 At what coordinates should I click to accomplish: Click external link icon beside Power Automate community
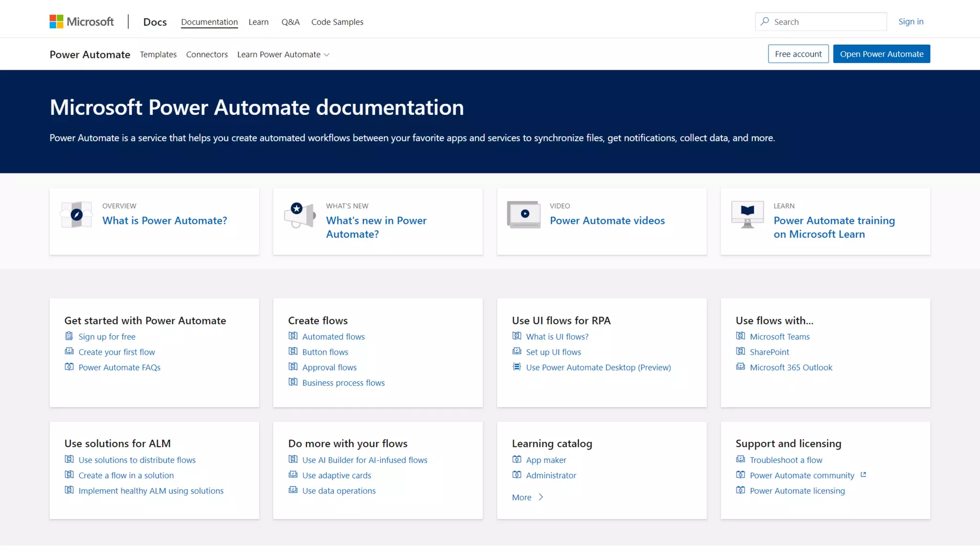863,474
